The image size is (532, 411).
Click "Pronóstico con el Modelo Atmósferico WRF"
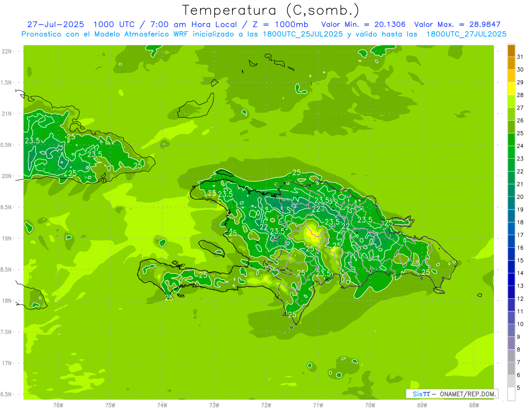(106, 34)
